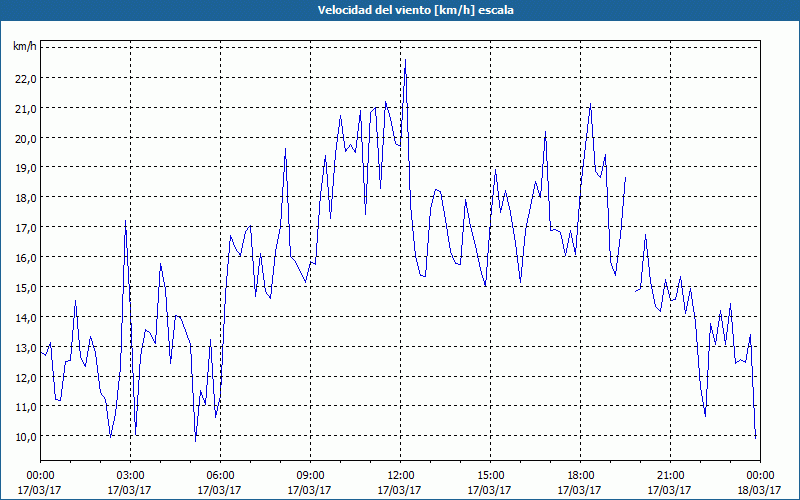Click the '13,0' y-axis label
The width and height of the screenshot is (800, 500).
[x=25, y=348]
